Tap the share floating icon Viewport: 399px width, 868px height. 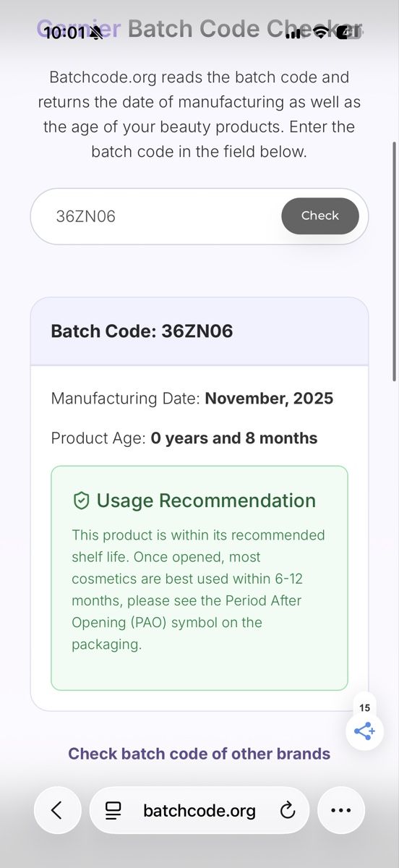[x=364, y=731]
